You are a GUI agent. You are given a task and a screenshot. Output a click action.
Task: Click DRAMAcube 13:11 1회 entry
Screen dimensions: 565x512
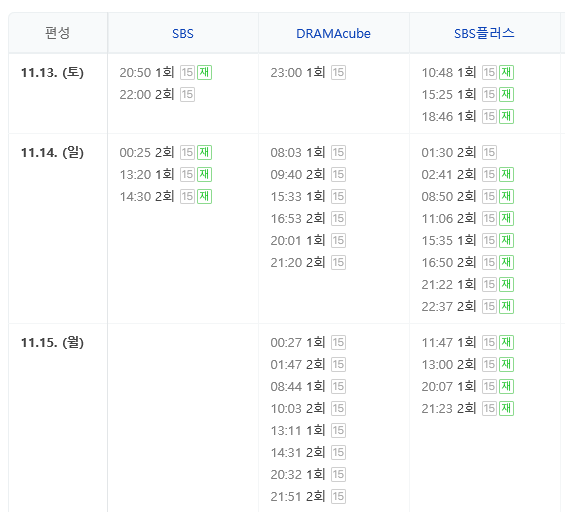308,430
